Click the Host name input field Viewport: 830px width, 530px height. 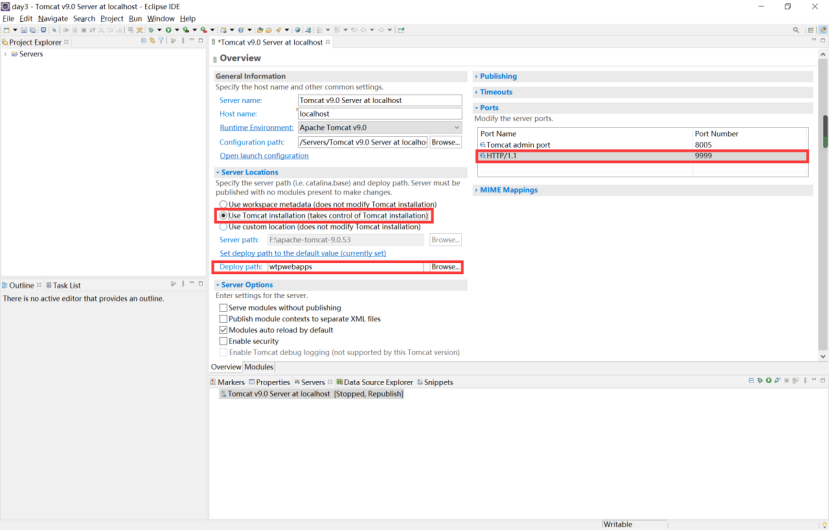coord(380,114)
